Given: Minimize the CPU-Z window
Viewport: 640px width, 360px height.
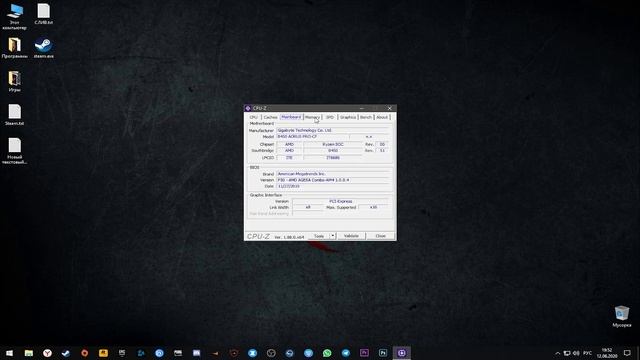Looking at the screenshot, I should click(362, 108).
